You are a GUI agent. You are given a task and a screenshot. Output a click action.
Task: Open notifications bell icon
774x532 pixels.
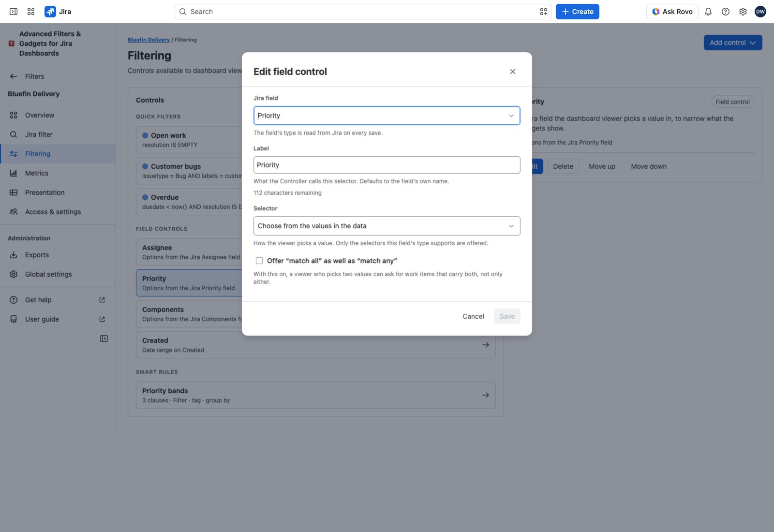click(708, 12)
